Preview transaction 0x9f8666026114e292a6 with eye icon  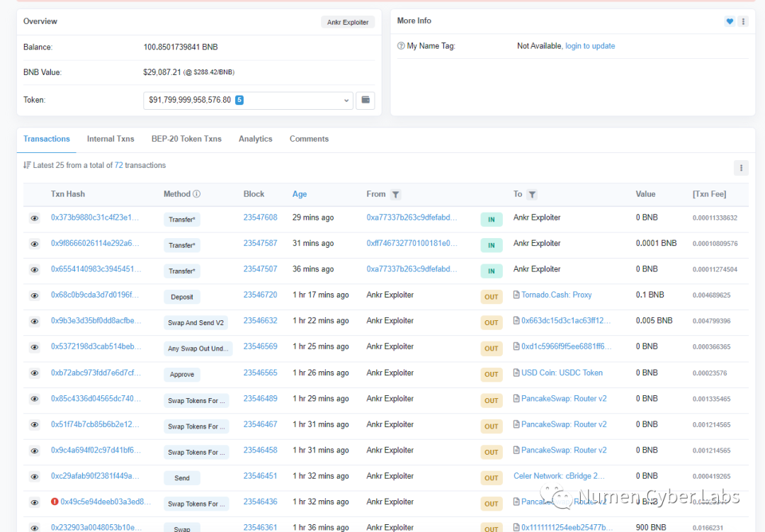tap(35, 244)
